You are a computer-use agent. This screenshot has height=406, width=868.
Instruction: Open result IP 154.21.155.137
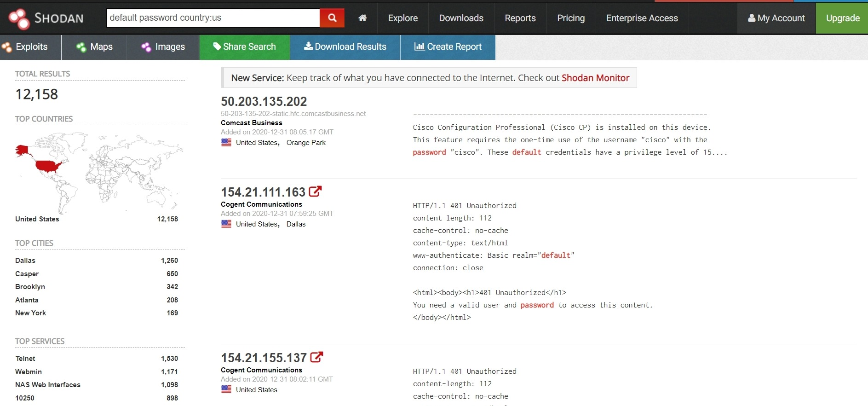pyautogui.click(x=264, y=358)
